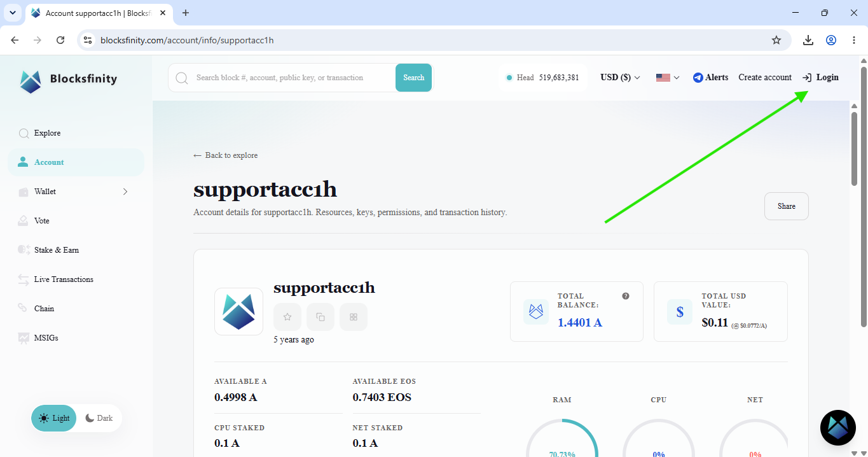868x457 pixels.
Task: Open the tab search dropdown arrow
Action: pos(12,13)
